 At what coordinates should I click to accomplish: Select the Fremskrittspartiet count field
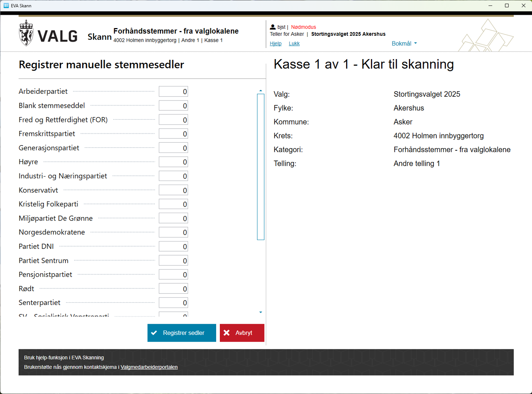tap(173, 134)
